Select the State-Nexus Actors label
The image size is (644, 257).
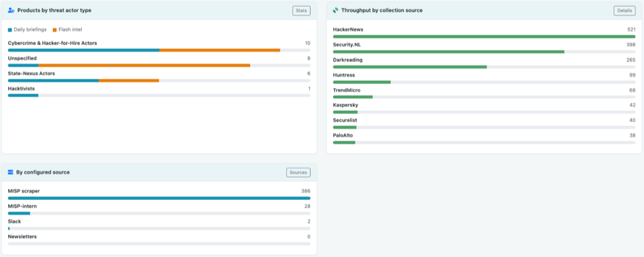click(x=32, y=74)
